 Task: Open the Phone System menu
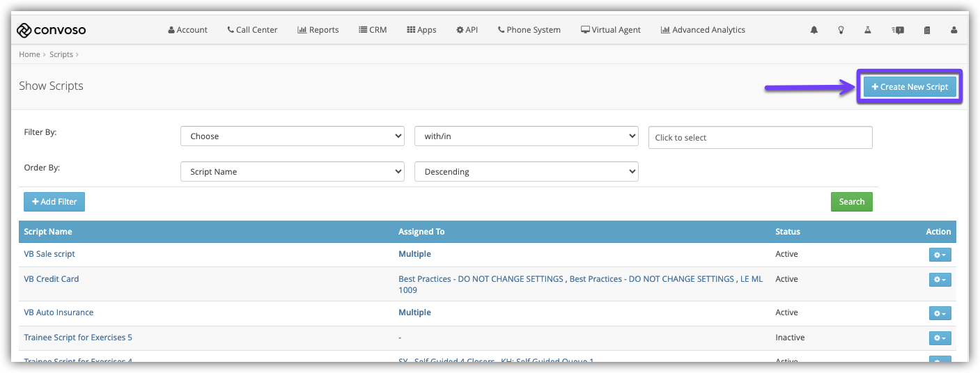[529, 30]
